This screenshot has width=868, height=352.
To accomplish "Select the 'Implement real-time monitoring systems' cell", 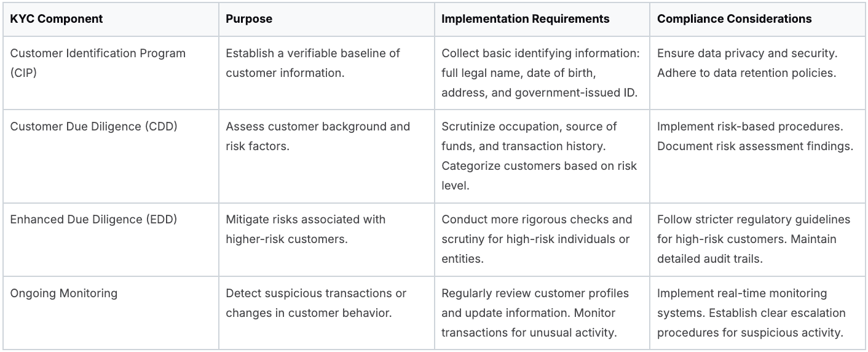I will click(x=751, y=313).
